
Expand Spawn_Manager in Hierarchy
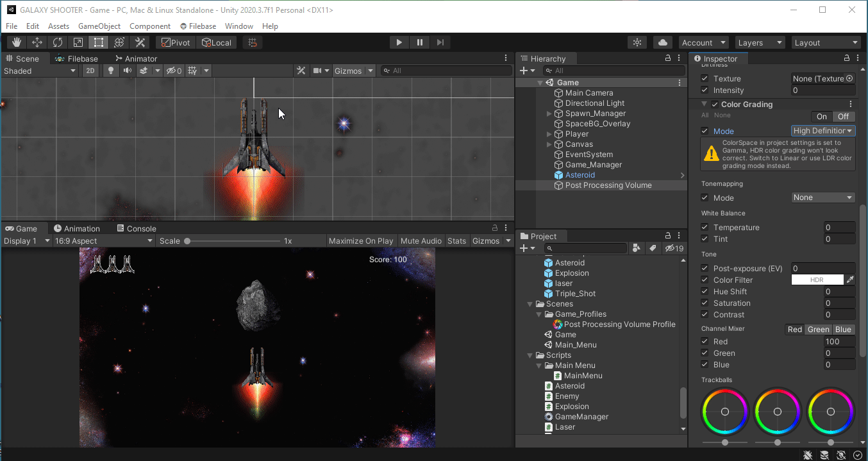point(549,113)
